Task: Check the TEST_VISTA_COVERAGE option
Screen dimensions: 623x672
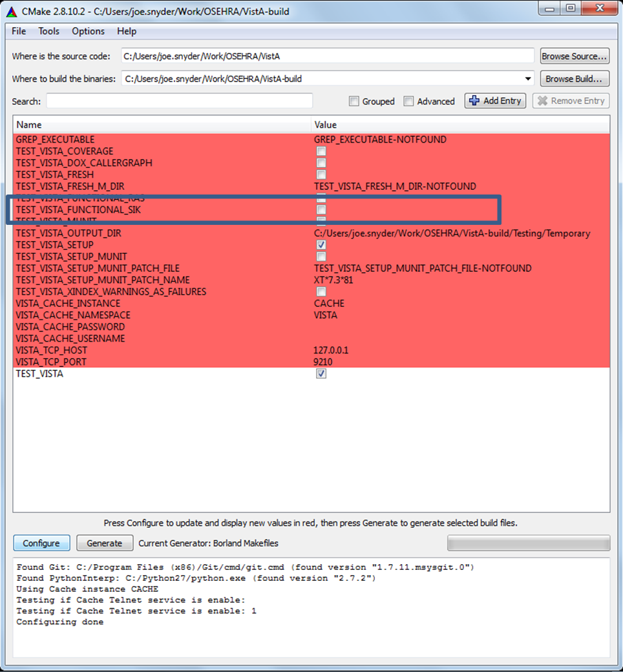Action: 321,151
